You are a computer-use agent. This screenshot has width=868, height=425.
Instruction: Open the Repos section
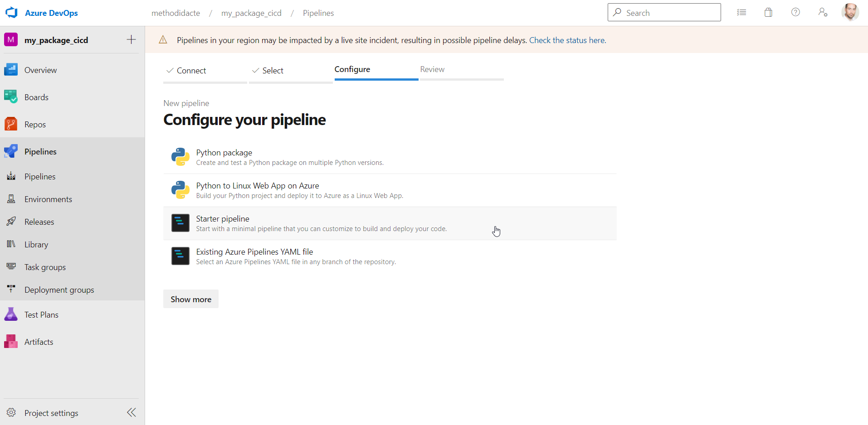pyautogui.click(x=35, y=124)
